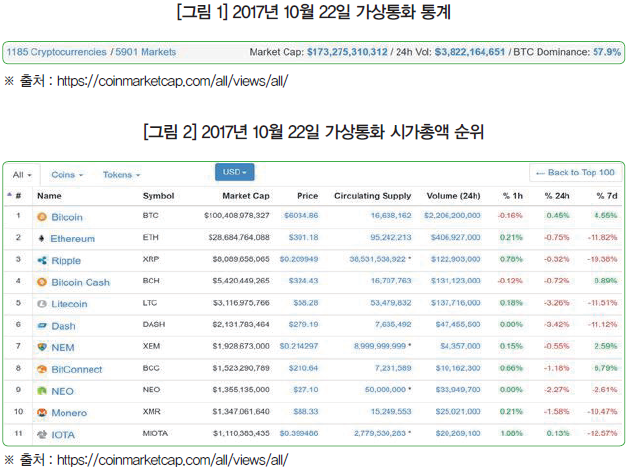The width and height of the screenshot is (629, 468).
Task: Click the Ripple logo icon
Action: click(x=42, y=261)
